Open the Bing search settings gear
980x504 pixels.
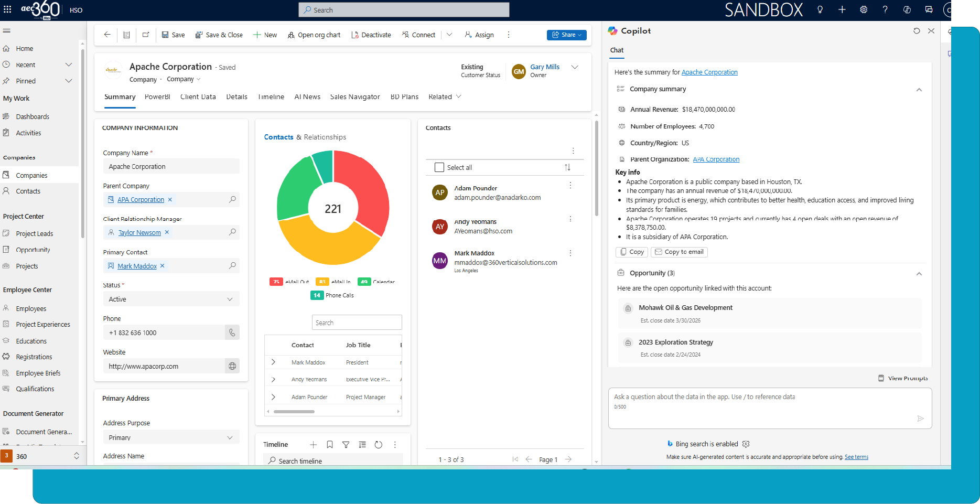coord(746,444)
